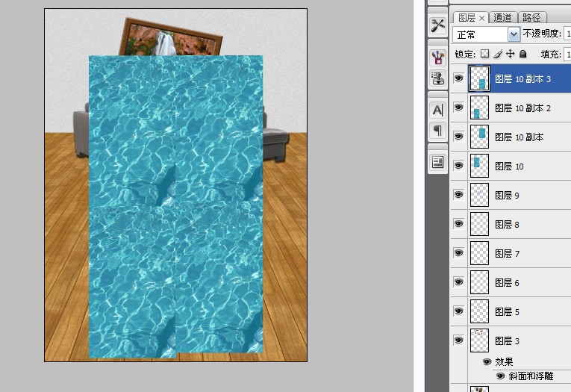Open the Character panel icon
Image resolution: width=571 pixels, height=392 pixels.
coord(437,110)
